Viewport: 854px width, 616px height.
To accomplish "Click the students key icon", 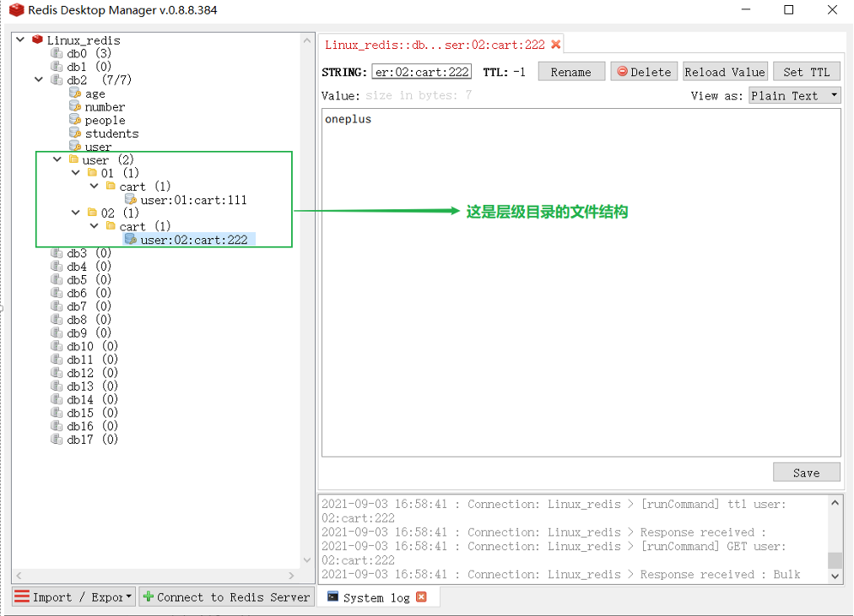I will point(75,132).
